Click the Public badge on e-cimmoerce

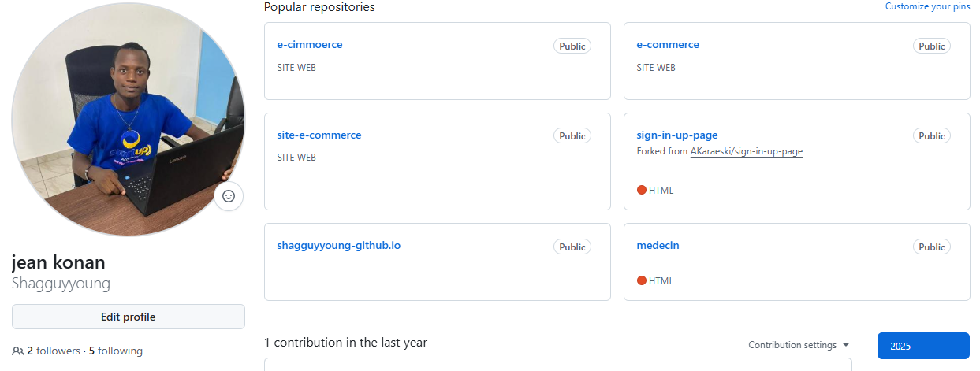pos(572,46)
